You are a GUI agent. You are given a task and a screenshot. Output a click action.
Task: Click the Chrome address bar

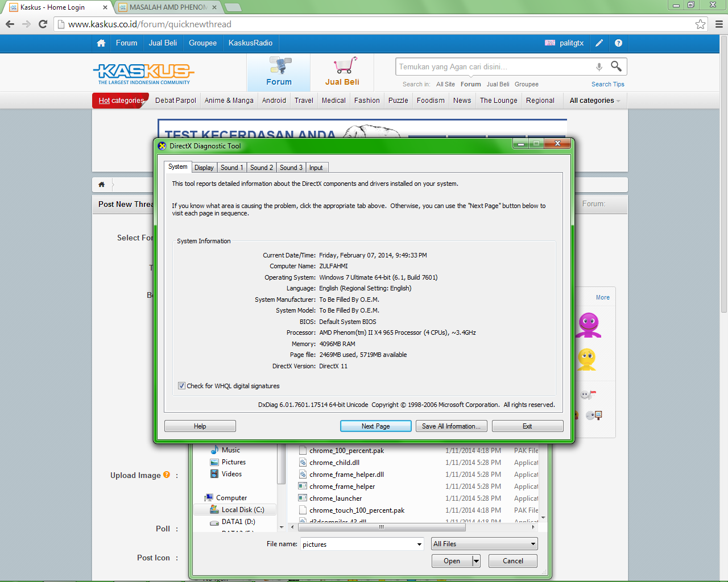(375, 24)
